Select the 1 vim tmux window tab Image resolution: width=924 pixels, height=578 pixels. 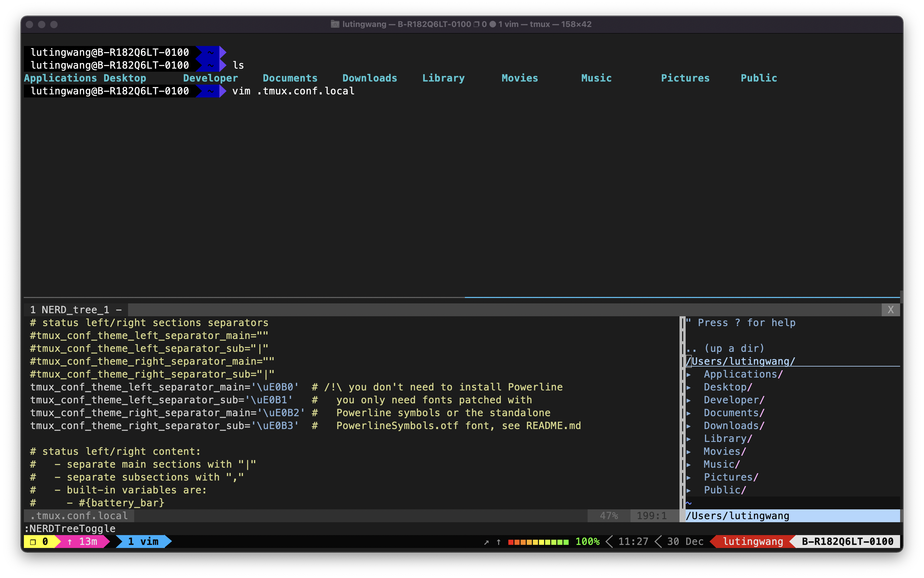click(x=143, y=541)
